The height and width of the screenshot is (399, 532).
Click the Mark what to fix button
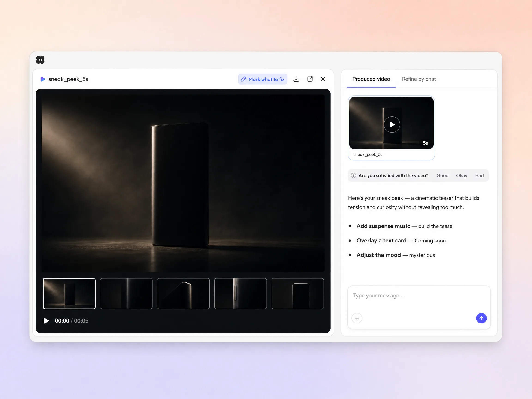[x=263, y=79]
